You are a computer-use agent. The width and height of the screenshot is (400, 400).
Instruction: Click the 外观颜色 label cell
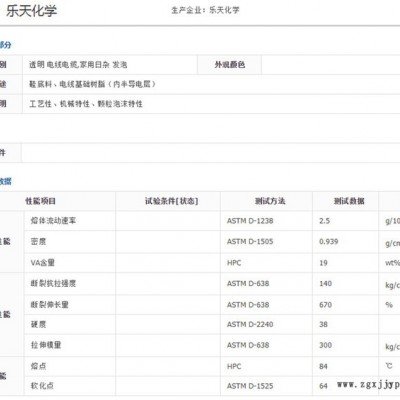pyautogui.click(x=230, y=65)
